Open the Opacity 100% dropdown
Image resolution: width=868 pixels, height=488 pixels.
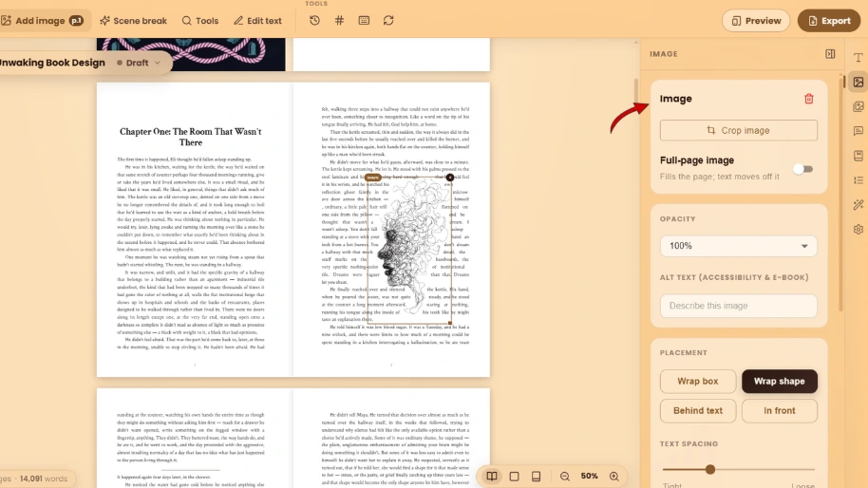[x=738, y=246]
